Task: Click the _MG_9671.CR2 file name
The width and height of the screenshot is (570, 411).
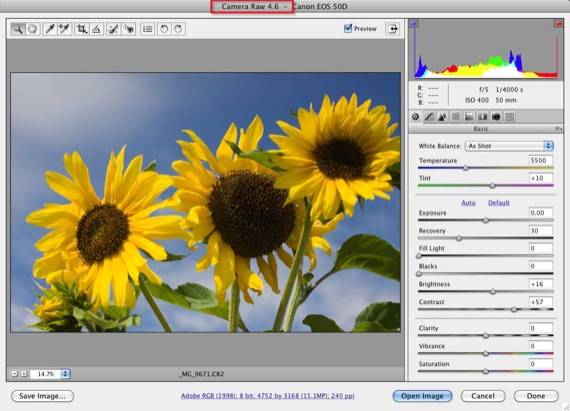Action: coord(202,374)
